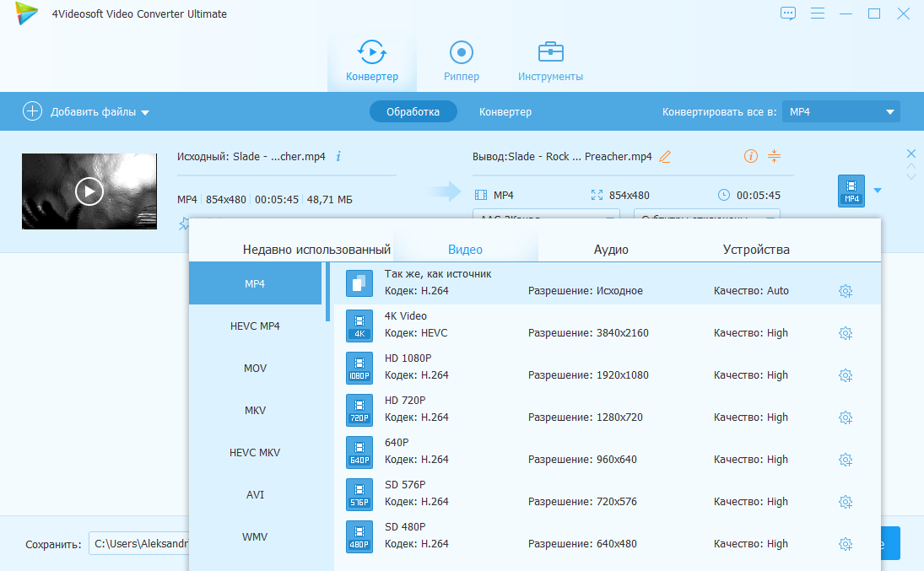
Task: Open the orange output info icon
Action: [750, 157]
